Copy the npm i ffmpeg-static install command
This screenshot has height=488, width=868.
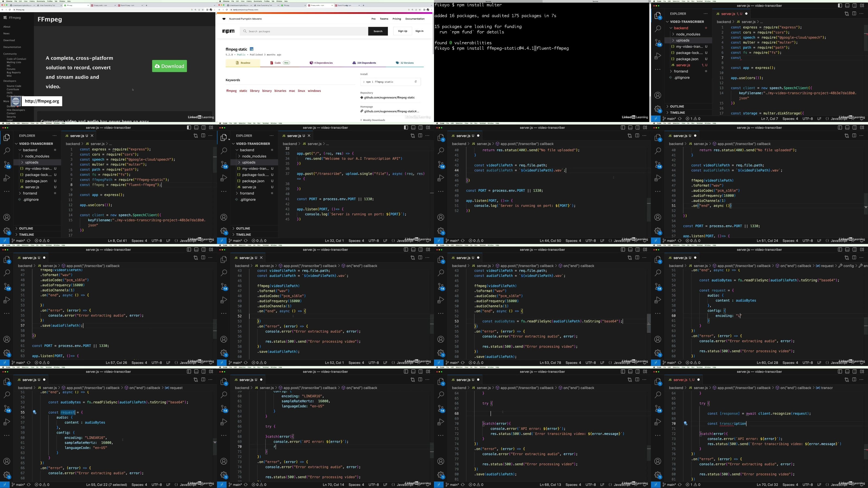(x=416, y=82)
